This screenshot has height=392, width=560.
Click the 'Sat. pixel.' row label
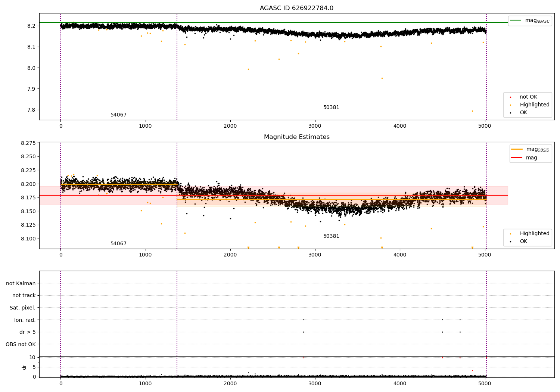point(23,308)
